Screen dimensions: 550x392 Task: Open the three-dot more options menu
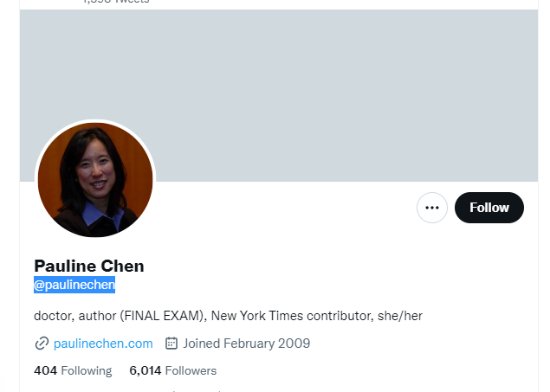pos(432,208)
